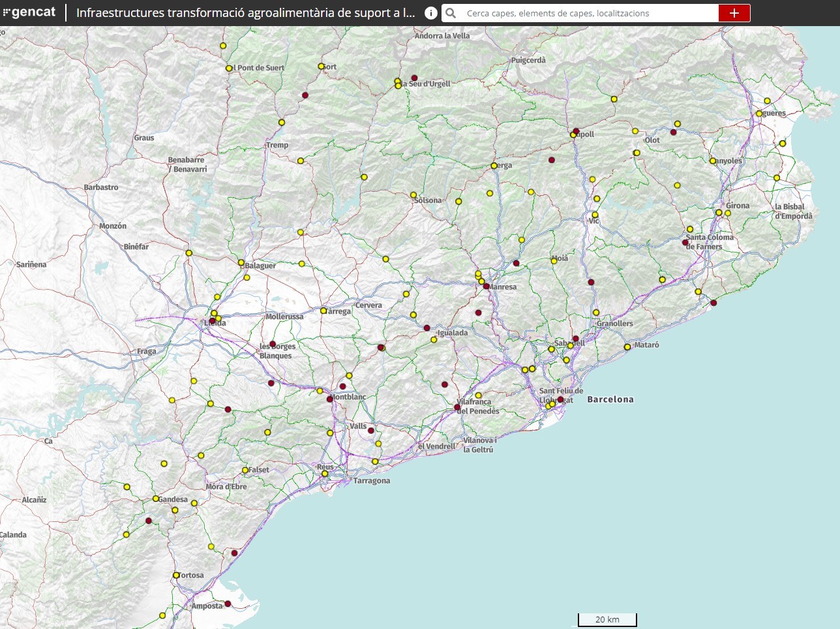Viewport: 840px width, 629px height.
Task: Click the Tremp label
Action: [277, 145]
